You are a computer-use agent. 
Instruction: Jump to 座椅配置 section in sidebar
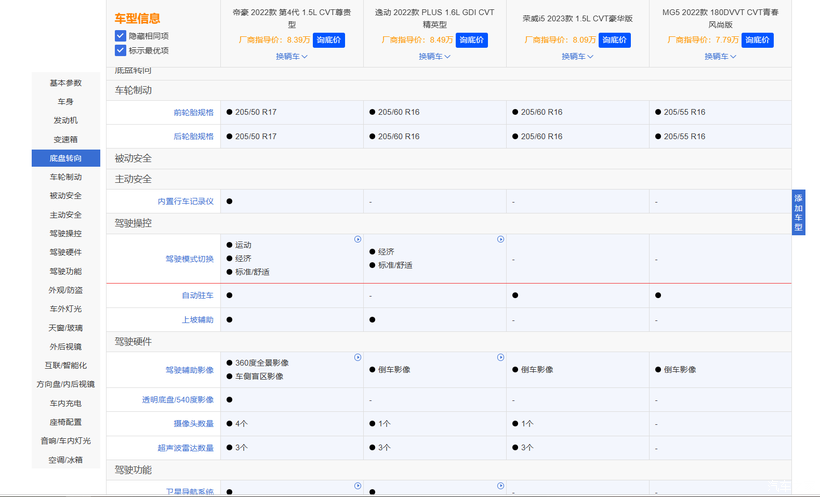pyautogui.click(x=65, y=422)
